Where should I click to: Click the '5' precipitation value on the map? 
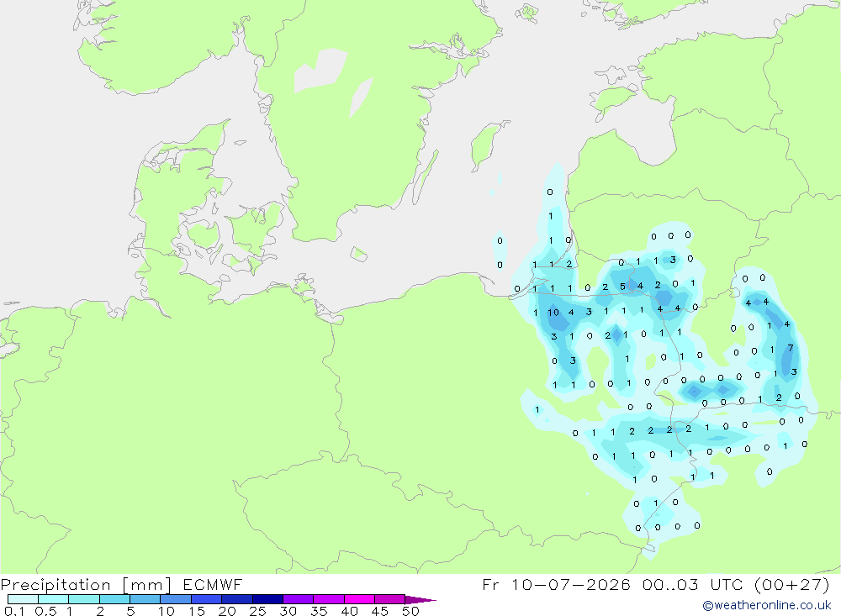tap(622, 287)
